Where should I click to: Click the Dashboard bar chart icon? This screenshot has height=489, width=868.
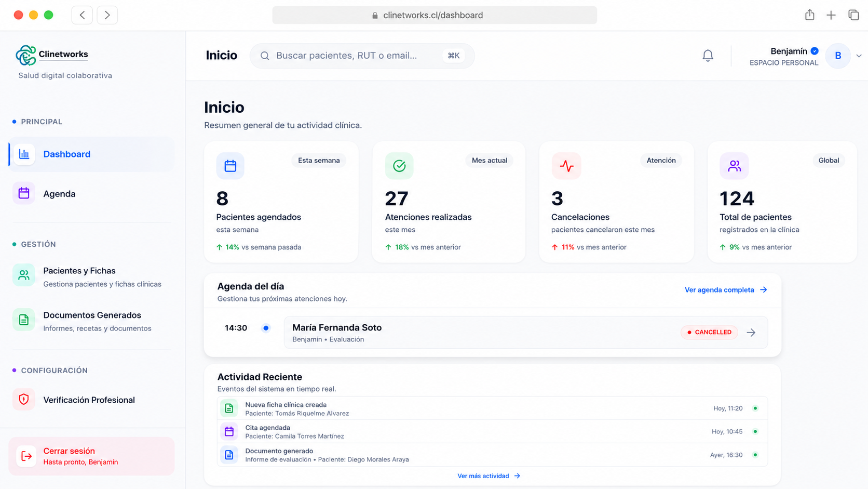click(24, 154)
